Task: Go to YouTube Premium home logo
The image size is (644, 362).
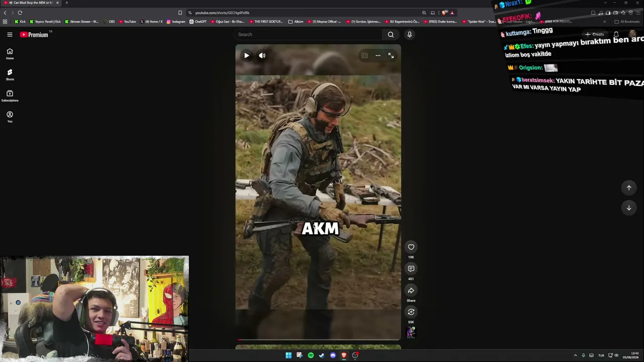Action: (34, 35)
